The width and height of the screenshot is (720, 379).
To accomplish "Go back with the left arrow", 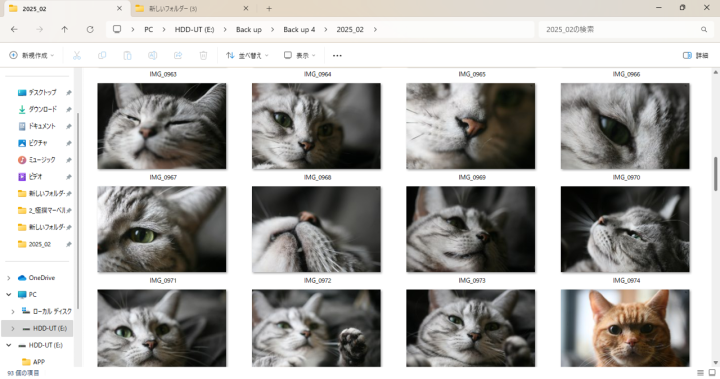I will click(14, 29).
